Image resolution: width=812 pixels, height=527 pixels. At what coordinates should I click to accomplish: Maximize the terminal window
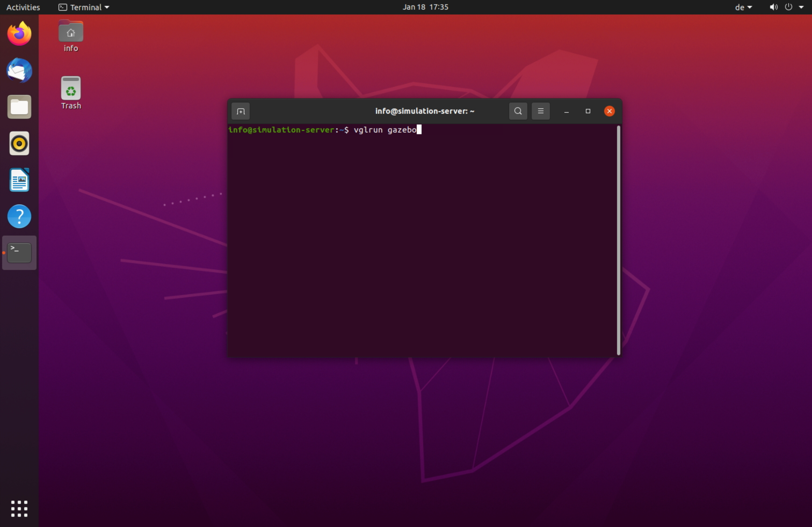tap(588, 111)
